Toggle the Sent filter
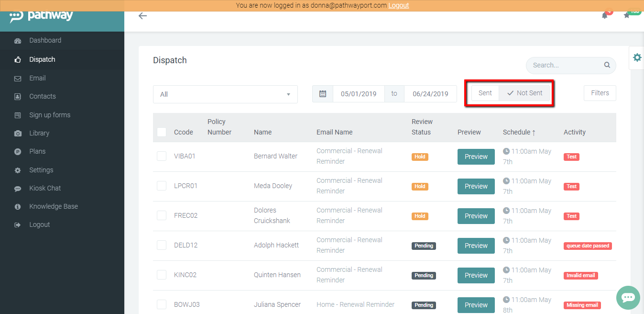 click(485, 93)
